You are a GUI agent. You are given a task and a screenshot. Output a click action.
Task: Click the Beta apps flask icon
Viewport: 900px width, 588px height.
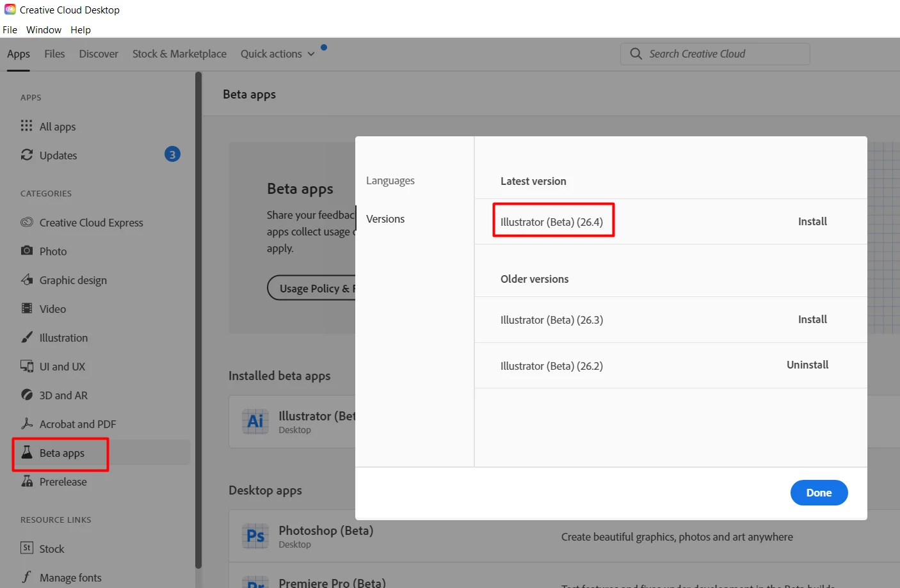26,452
